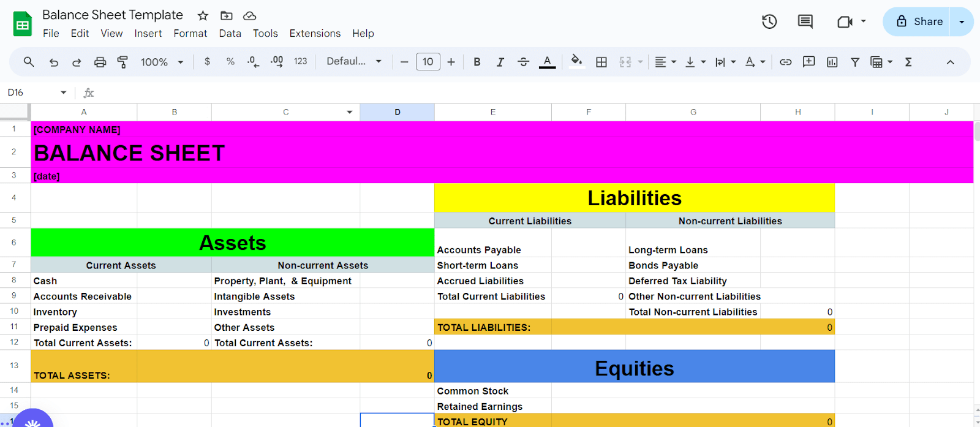Select row 13 header
Viewport: 980px width, 427px height.
click(x=14, y=366)
